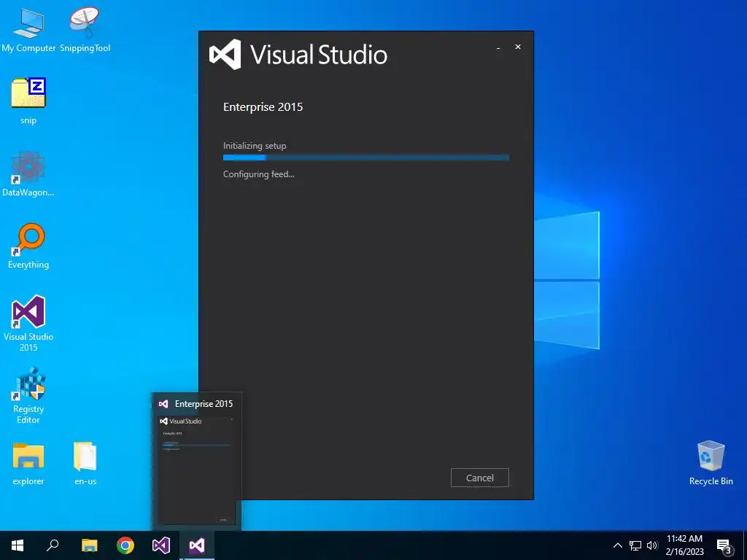Click first Visual Studio taskbar icon

[161, 545]
